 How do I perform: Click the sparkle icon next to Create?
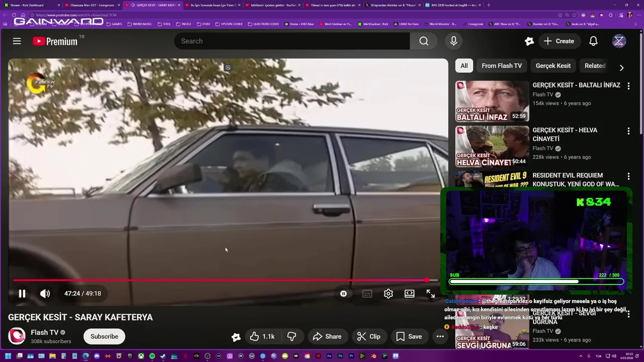point(529,41)
